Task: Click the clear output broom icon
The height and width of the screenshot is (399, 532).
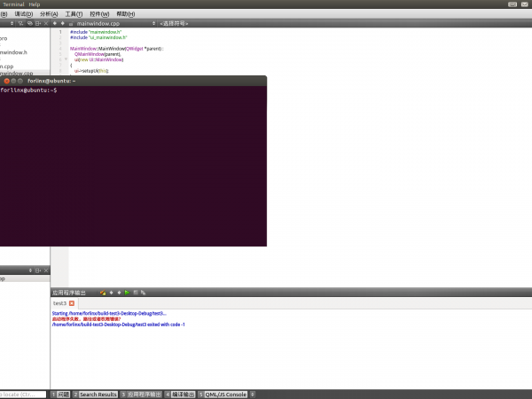Action: [x=104, y=292]
